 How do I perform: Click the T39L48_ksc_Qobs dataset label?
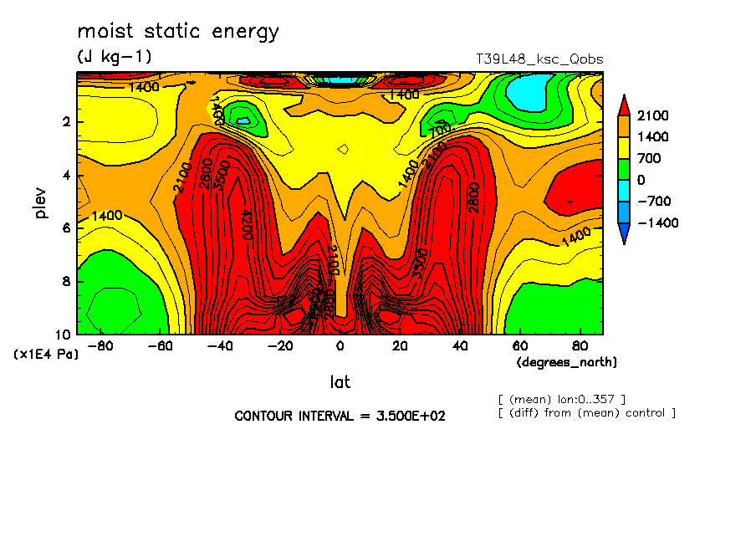coord(539,59)
